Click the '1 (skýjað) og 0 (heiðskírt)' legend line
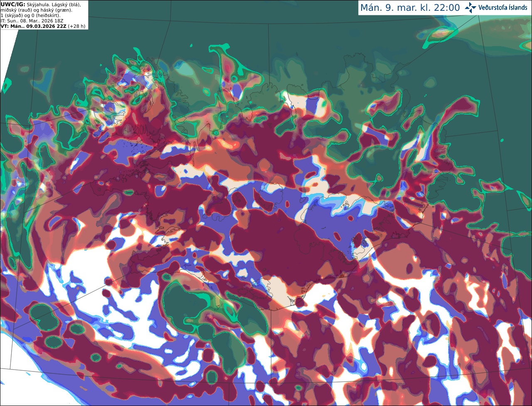 [x=30, y=15]
